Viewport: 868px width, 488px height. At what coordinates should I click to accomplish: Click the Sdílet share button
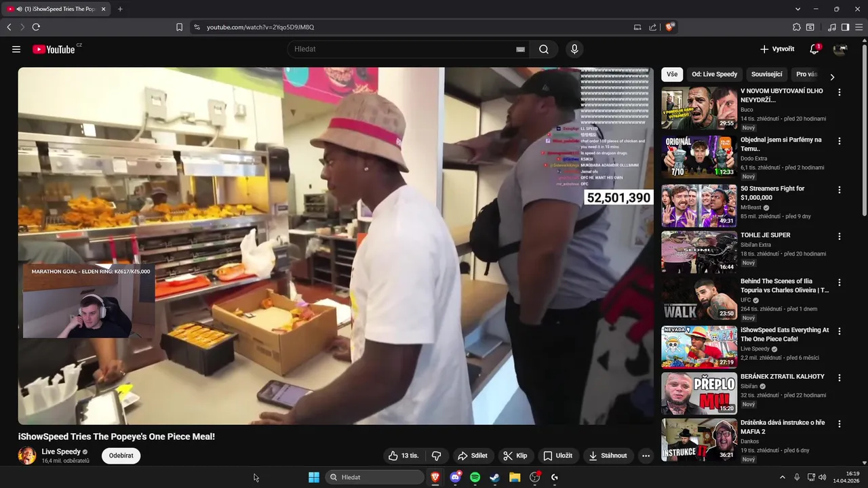pos(473,455)
